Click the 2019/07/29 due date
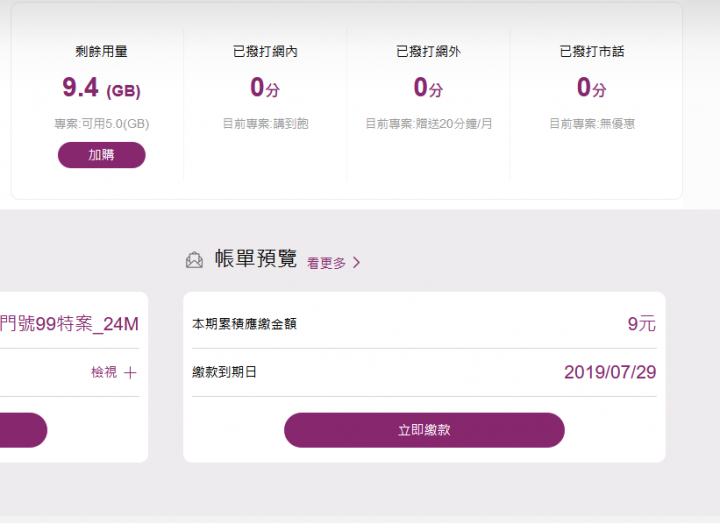 pos(610,372)
